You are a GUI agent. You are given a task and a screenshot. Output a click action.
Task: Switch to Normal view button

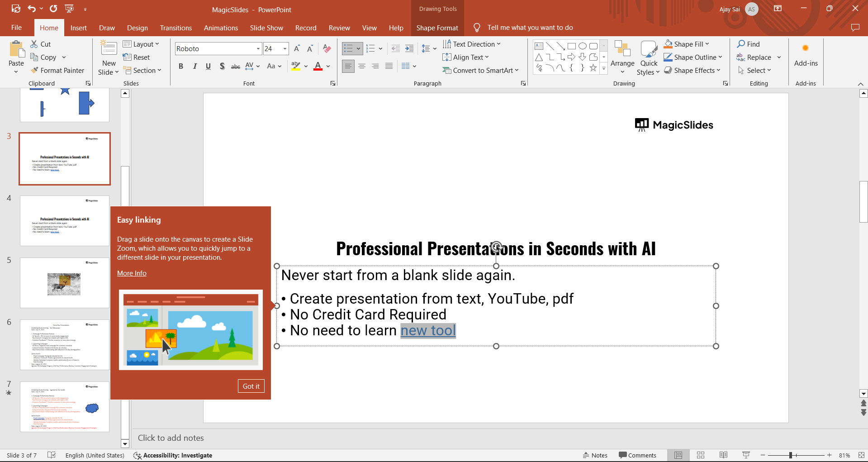[x=678, y=455]
